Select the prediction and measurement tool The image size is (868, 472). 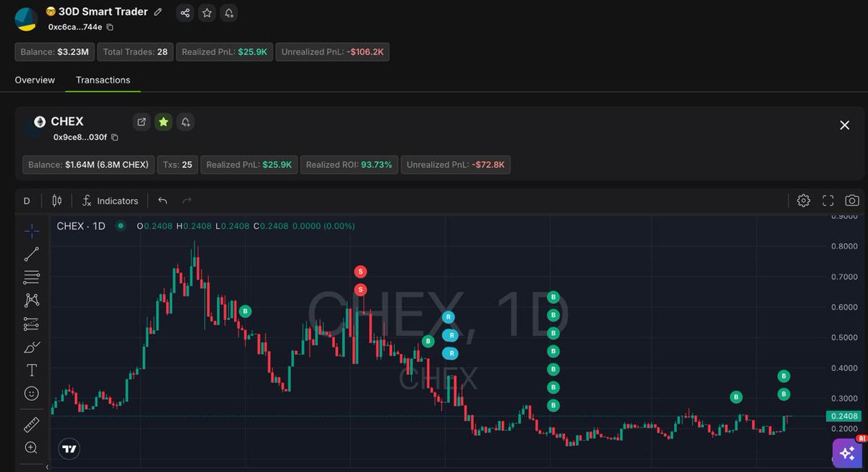coord(32,324)
